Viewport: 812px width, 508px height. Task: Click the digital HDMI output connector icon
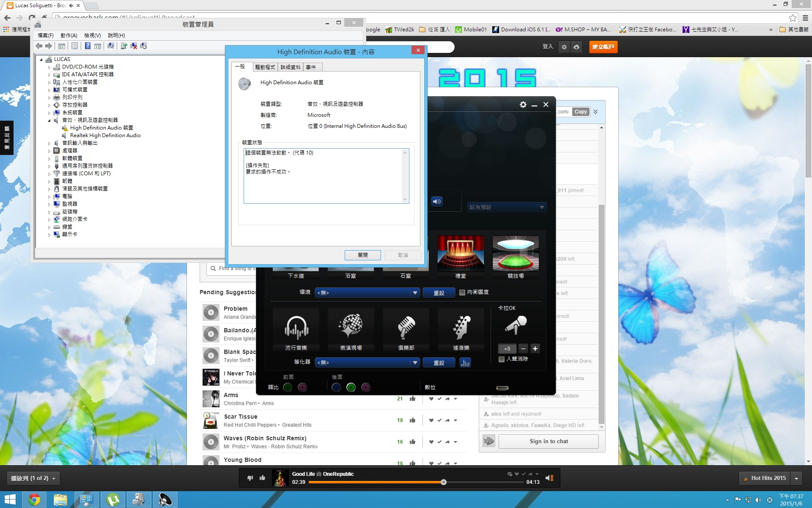coord(502,388)
